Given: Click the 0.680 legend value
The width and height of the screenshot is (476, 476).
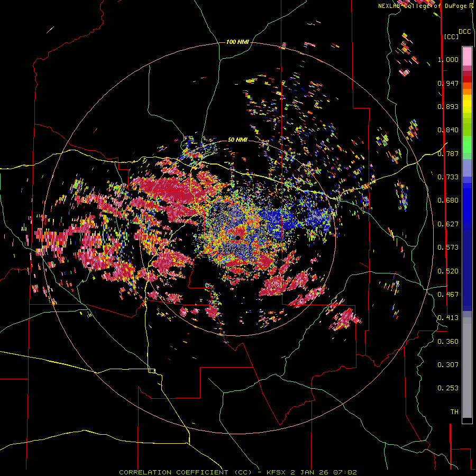Looking at the screenshot, I should pos(448,200).
